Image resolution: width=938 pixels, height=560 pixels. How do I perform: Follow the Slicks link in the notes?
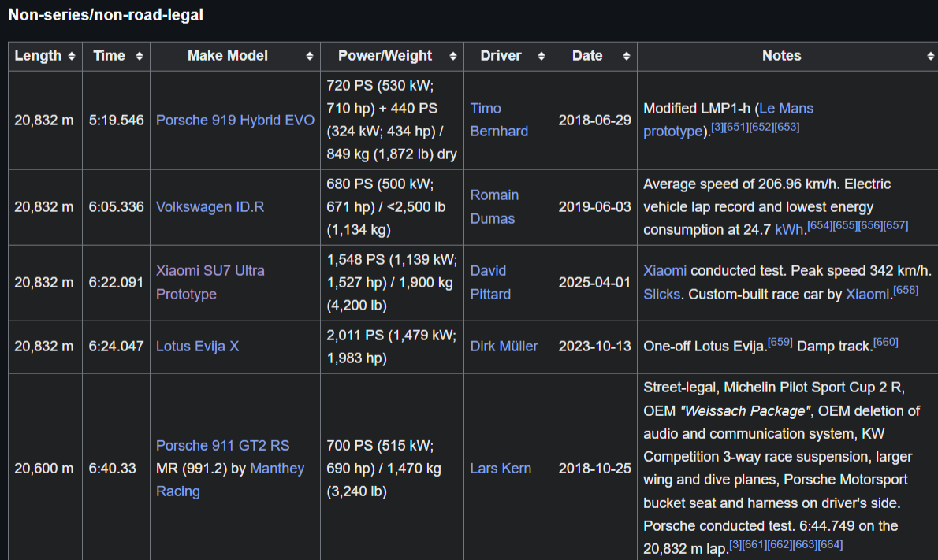click(661, 294)
